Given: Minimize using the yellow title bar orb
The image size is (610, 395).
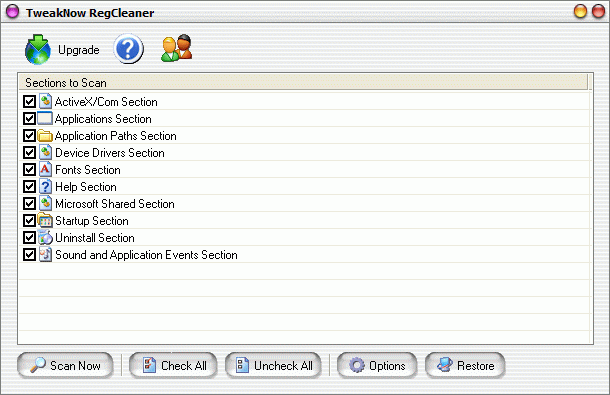Looking at the screenshot, I should point(580,11).
